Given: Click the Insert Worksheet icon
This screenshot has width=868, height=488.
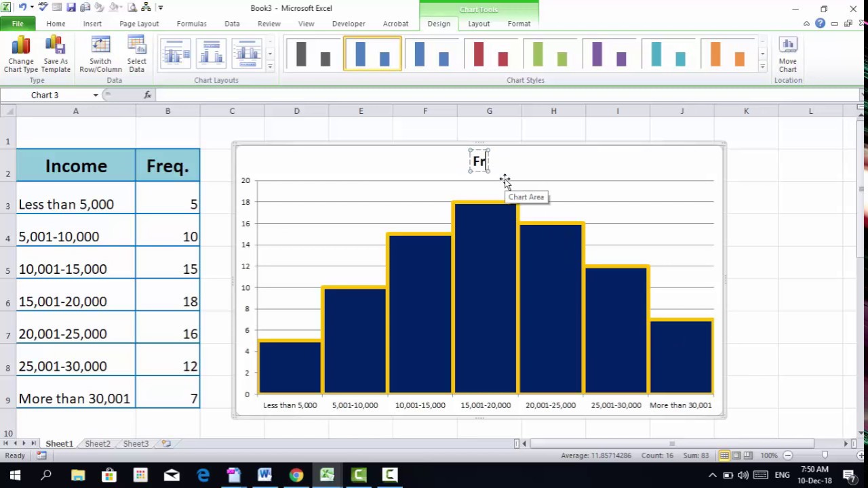Looking at the screenshot, I should [x=166, y=443].
